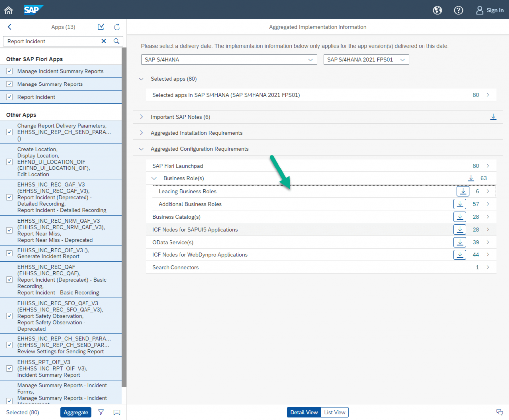The image size is (509, 420).
Task: Clear the Report Incident search text
Action: tap(104, 41)
